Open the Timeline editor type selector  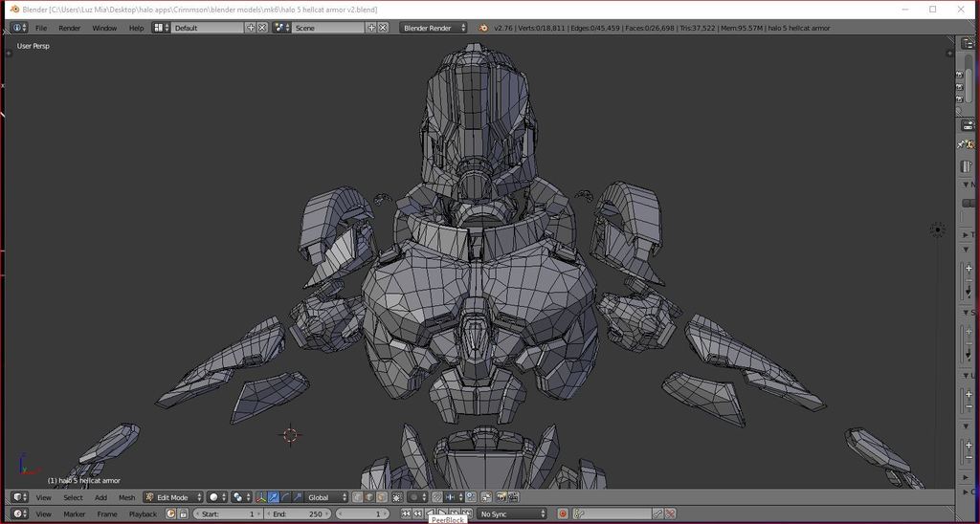[x=20, y=514]
